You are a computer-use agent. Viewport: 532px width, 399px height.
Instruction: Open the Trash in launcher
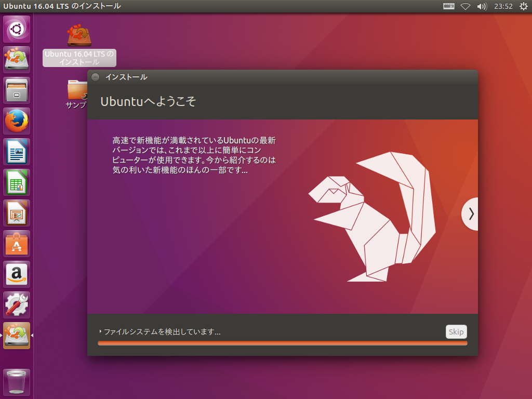tap(17, 382)
